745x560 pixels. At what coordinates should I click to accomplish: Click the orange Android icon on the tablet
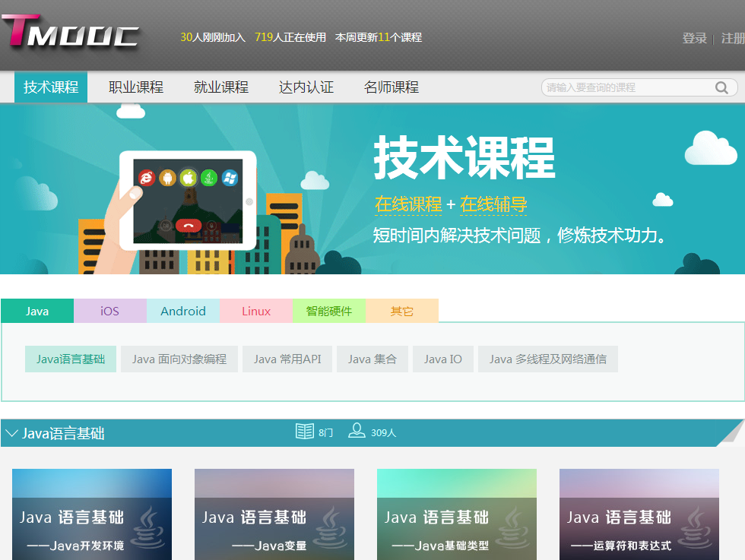[x=167, y=178]
